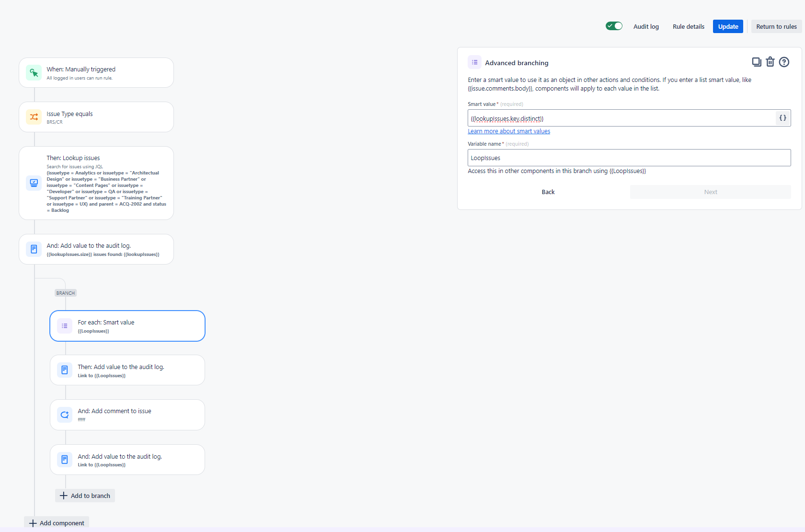Click Return to rules
The height and width of the screenshot is (532, 805).
(x=776, y=26)
